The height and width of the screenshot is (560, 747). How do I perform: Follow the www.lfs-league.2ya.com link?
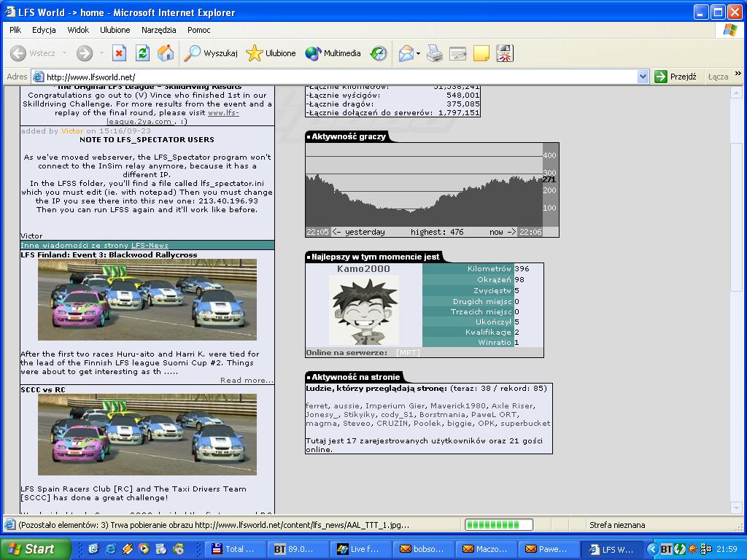point(172,117)
